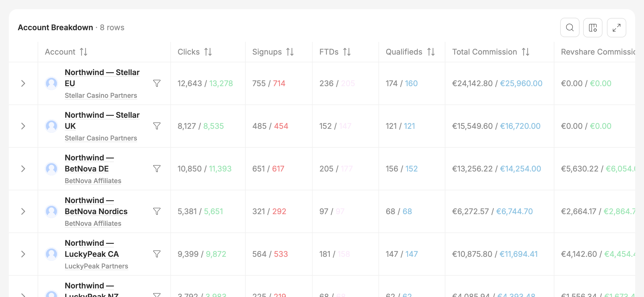Viewport: 644px width, 297px height.
Task: Open BetNova Affiliates under BetNova DE
Action: click(93, 181)
